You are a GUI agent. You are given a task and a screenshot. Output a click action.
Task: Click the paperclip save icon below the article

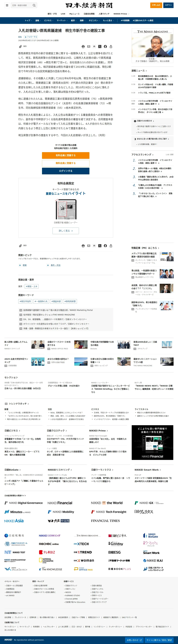[x=21, y=246]
